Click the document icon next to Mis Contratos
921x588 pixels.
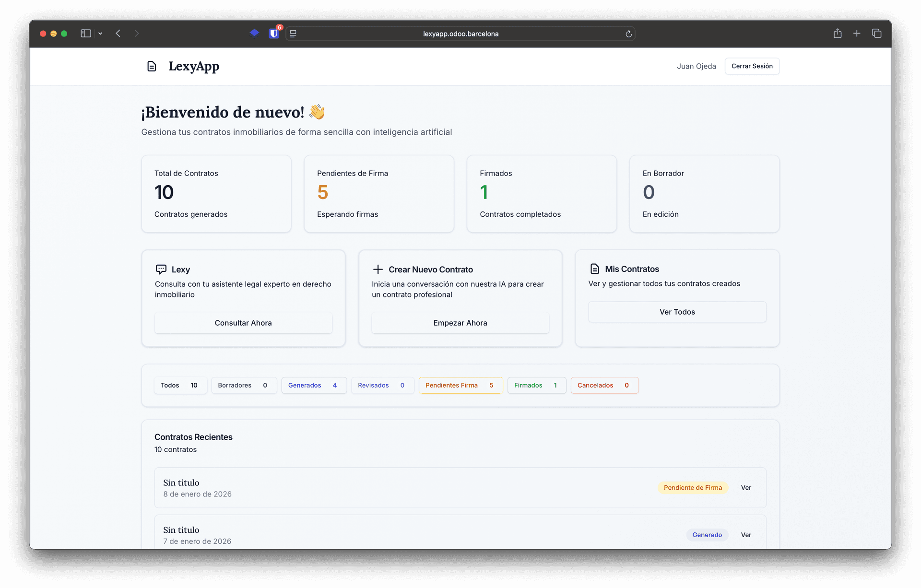[595, 269]
